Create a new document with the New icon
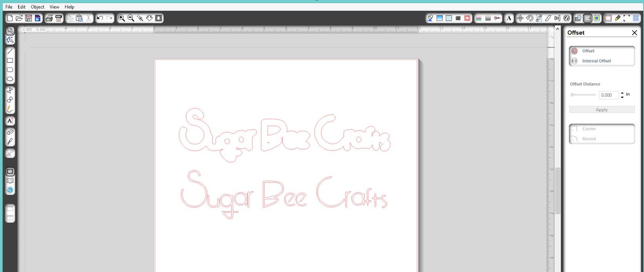This screenshot has width=644, height=272. 10,18
